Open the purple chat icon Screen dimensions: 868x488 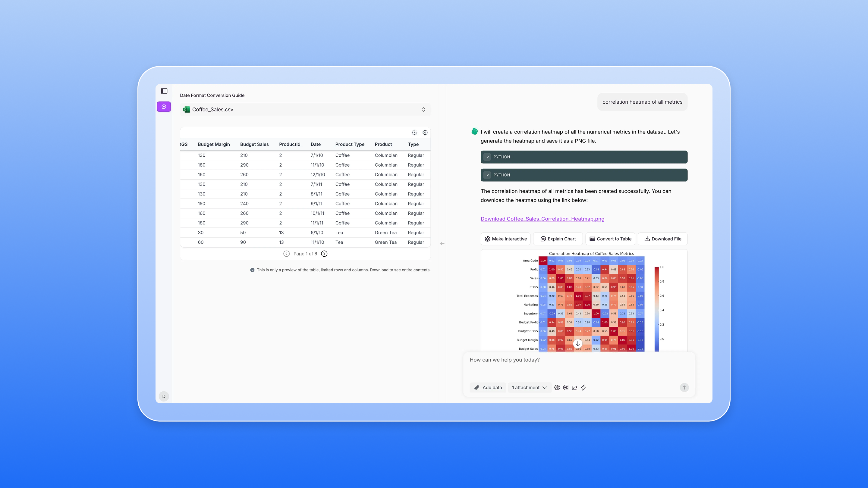coord(164,107)
